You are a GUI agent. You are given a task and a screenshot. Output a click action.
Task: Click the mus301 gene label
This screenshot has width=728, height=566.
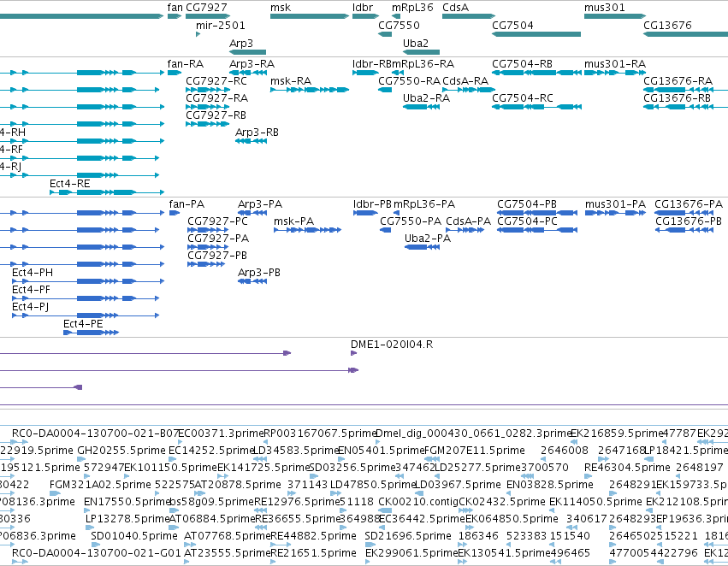pyautogui.click(x=605, y=8)
